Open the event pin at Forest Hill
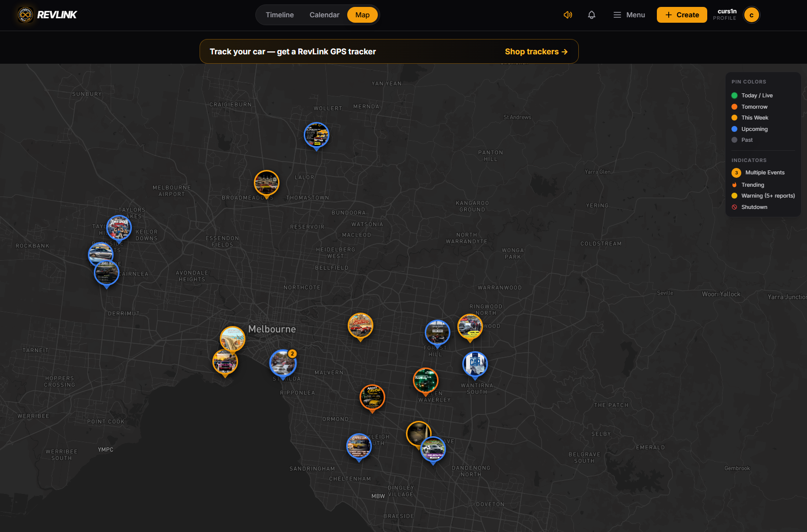Viewport: 807px width, 532px height. (x=438, y=332)
